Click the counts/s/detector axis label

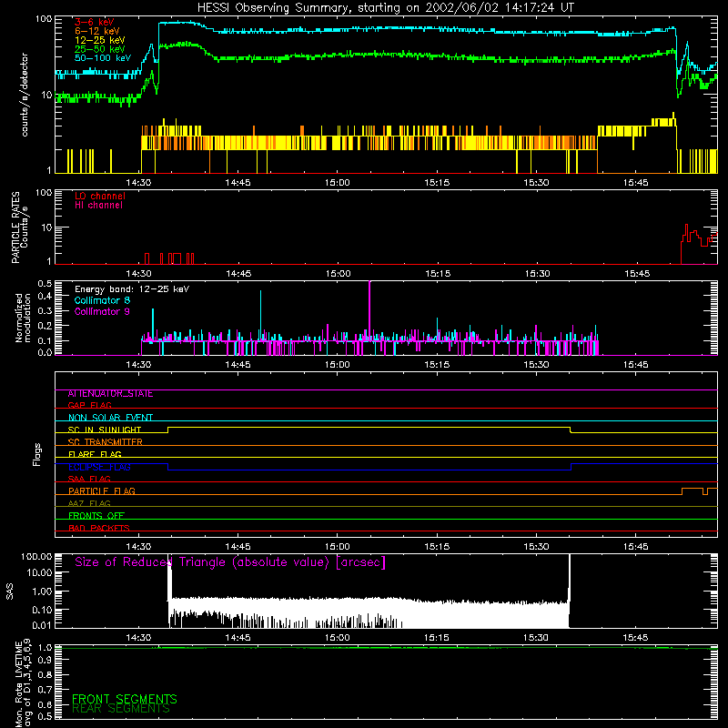tap(25, 95)
